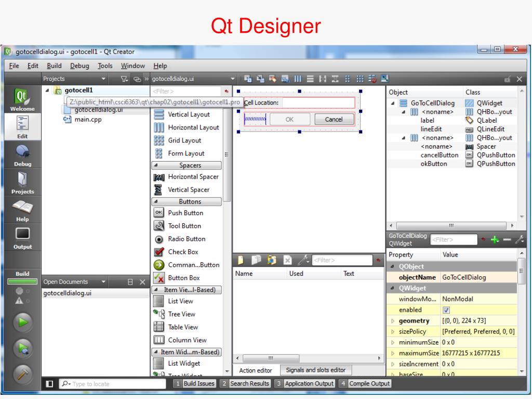Switch to Edit mode in sidebar
Viewport: 532px width, 399px height.
[22, 127]
